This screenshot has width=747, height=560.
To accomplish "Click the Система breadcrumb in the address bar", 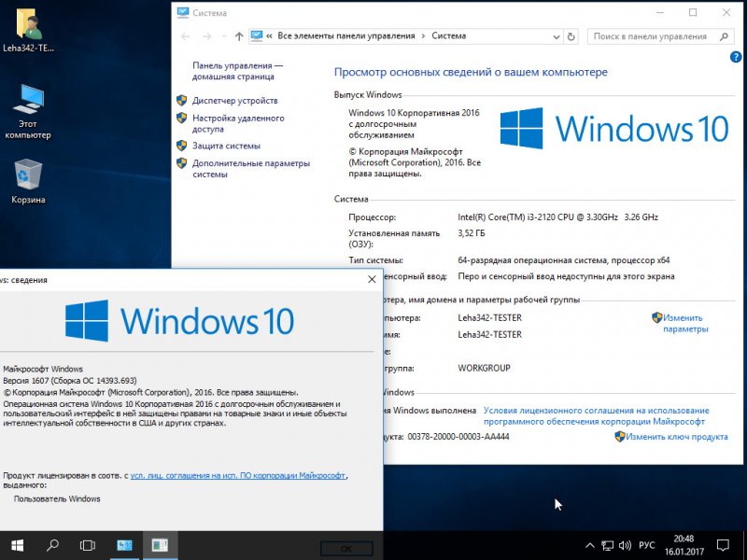I will click(449, 35).
